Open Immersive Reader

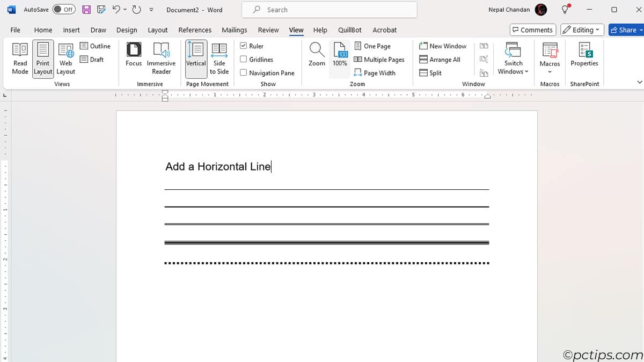161,58
